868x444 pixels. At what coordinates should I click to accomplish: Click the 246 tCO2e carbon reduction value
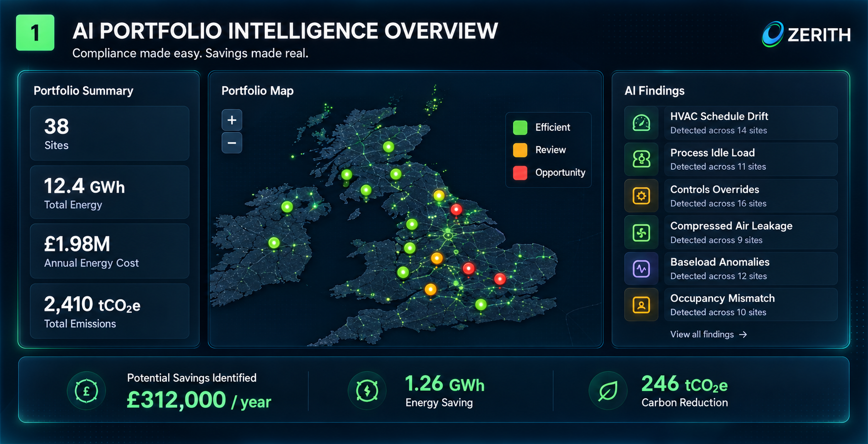coord(684,384)
